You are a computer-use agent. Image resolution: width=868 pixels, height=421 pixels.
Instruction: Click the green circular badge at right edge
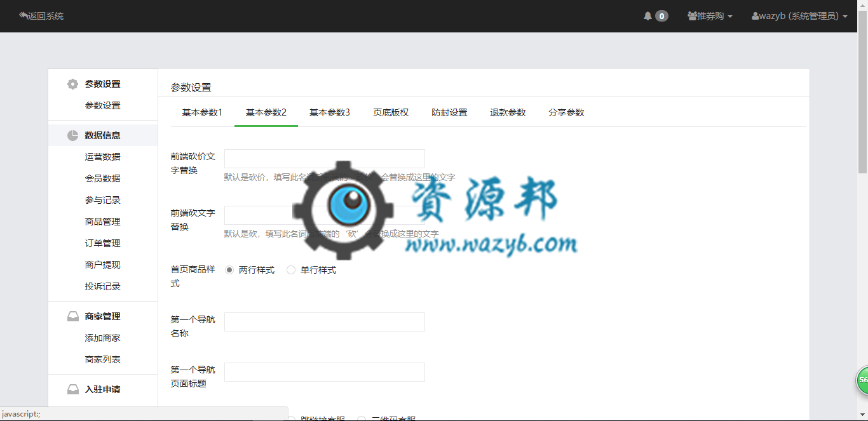(x=862, y=380)
